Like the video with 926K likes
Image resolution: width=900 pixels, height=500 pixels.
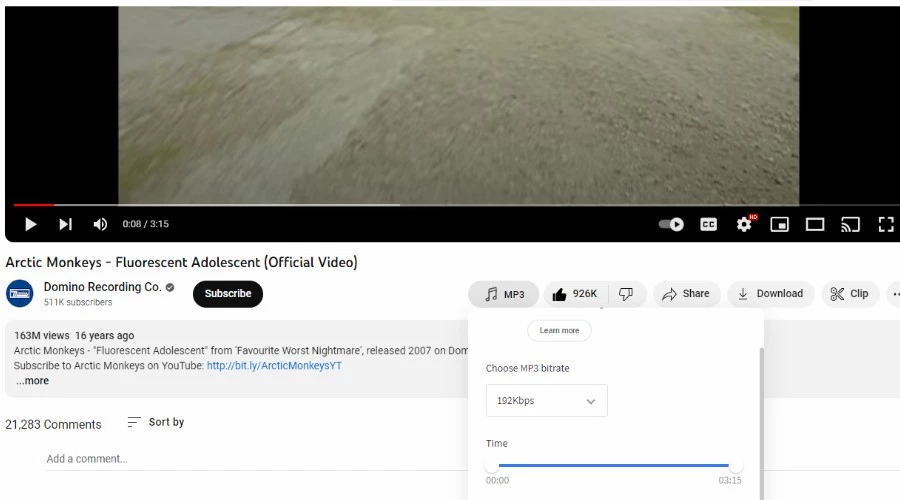pyautogui.click(x=576, y=294)
